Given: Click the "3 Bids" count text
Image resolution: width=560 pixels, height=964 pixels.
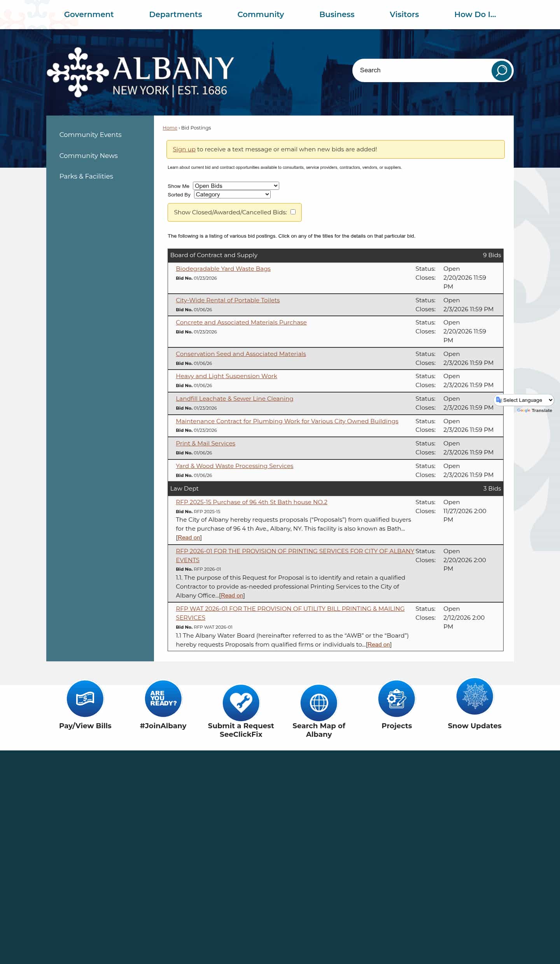Looking at the screenshot, I should pos(492,489).
